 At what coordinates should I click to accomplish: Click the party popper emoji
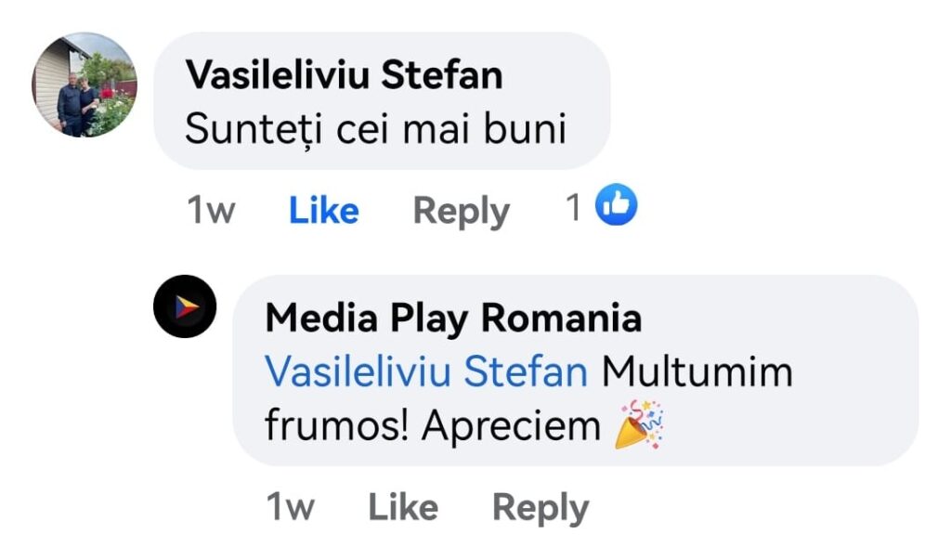[x=639, y=424]
